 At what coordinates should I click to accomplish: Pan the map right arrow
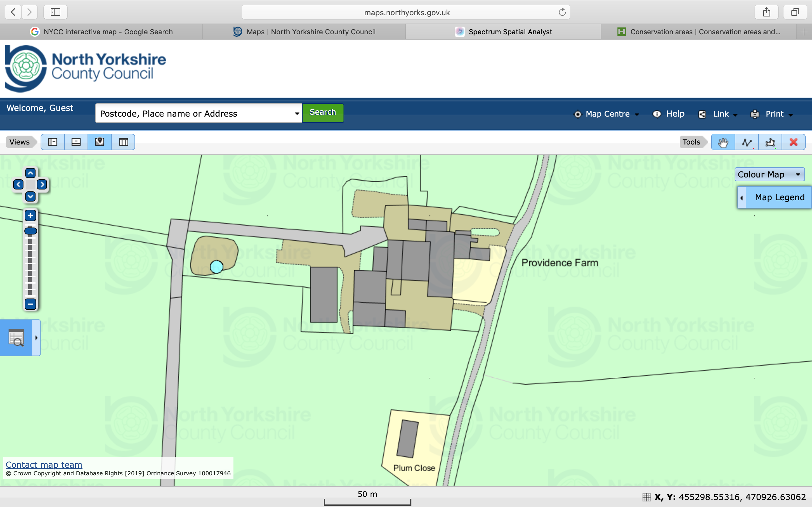[x=42, y=184]
